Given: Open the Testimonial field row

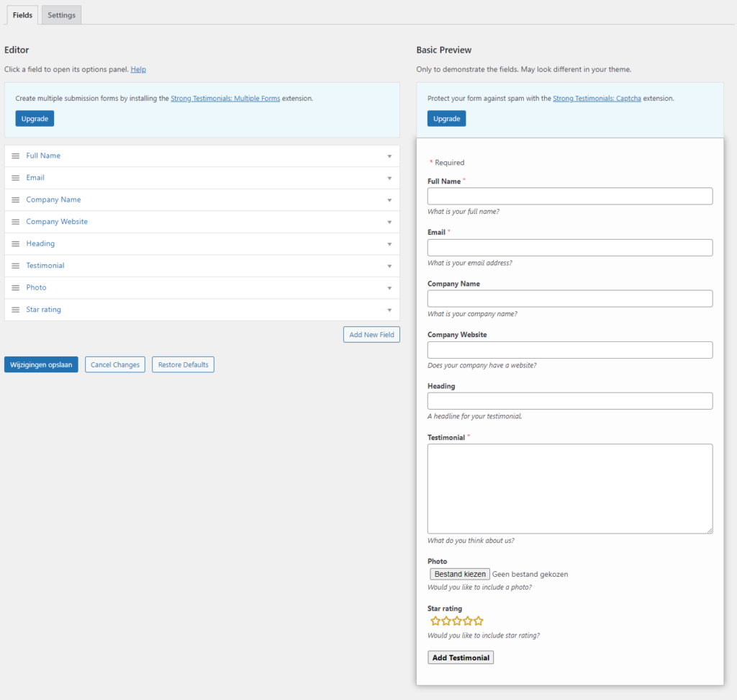Looking at the screenshot, I should click(x=202, y=266).
